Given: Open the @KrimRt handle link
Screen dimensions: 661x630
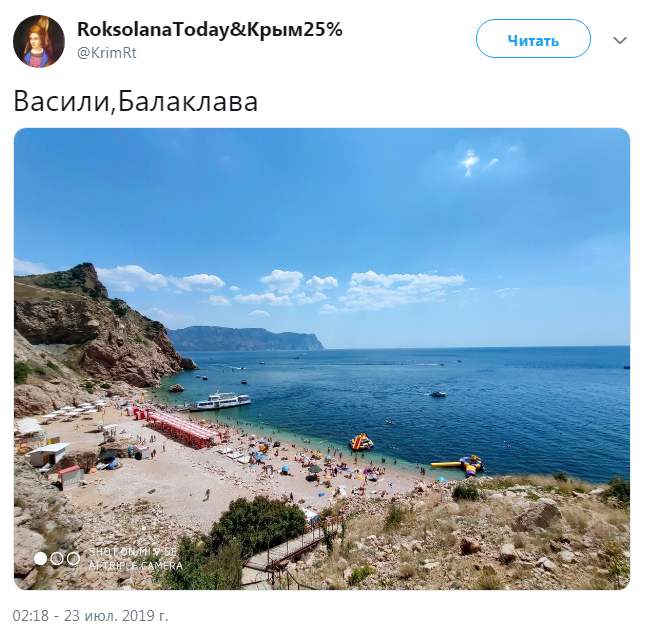Looking at the screenshot, I should pos(107,53).
